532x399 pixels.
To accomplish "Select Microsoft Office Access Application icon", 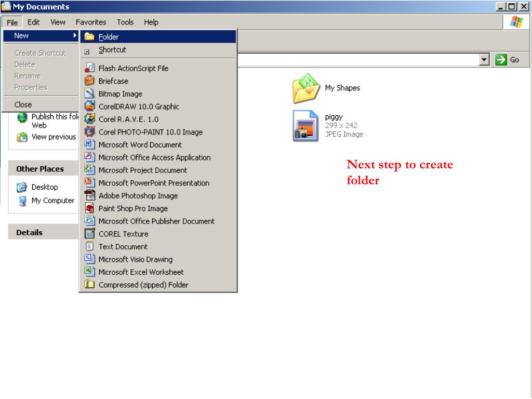I will click(x=89, y=157).
